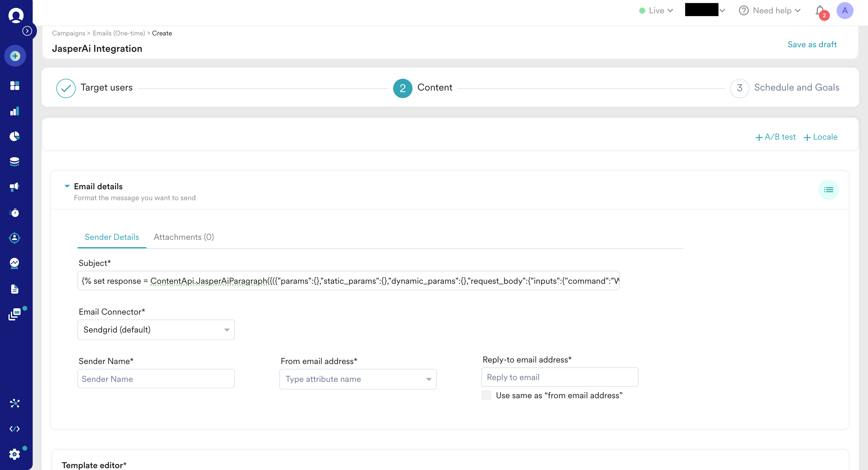Click step 3 Schedule and Goals circle
The image size is (868, 470).
point(739,88)
